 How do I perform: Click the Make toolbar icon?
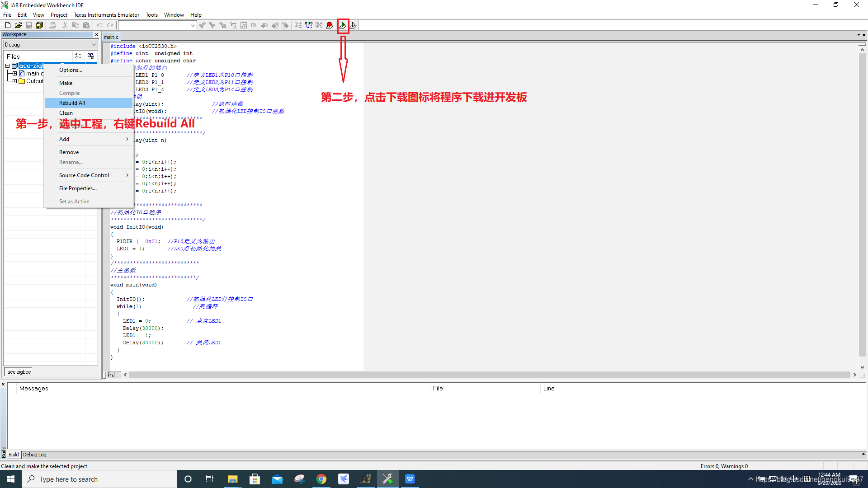tap(308, 25)
